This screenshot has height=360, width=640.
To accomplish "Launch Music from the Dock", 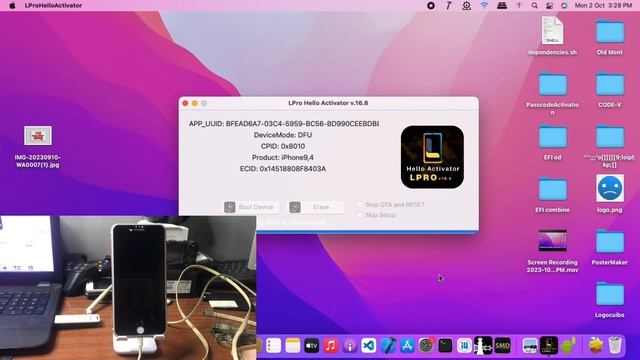I will [331, 346].
